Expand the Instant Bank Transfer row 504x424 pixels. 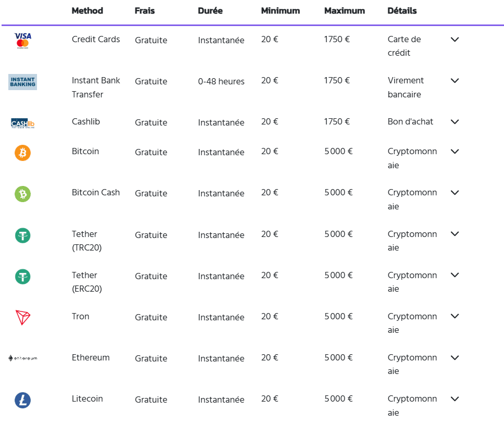pyautogui.click(x=454, y=81)
